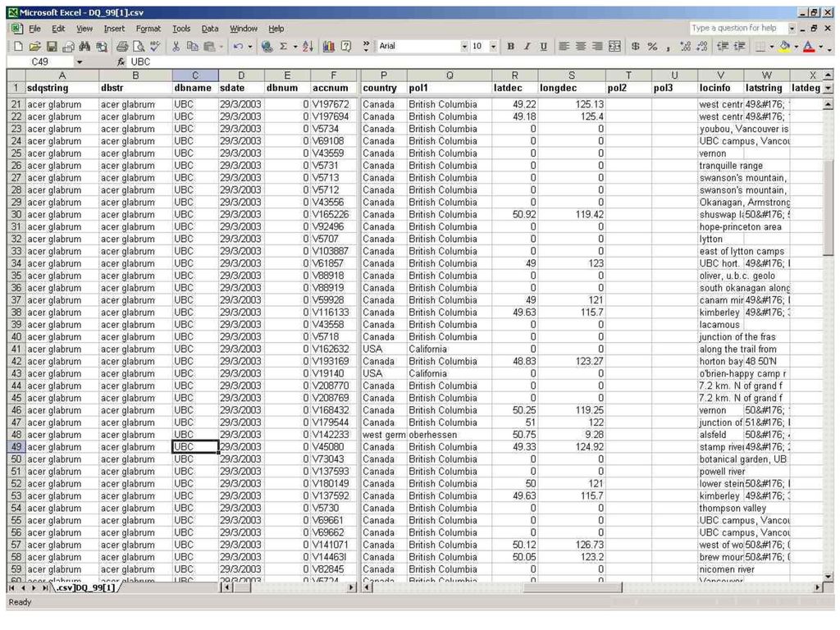The height and width of the screenshot is (630, 840).
Task: Sort ascending A to Z
Action: tap(308, 47)
